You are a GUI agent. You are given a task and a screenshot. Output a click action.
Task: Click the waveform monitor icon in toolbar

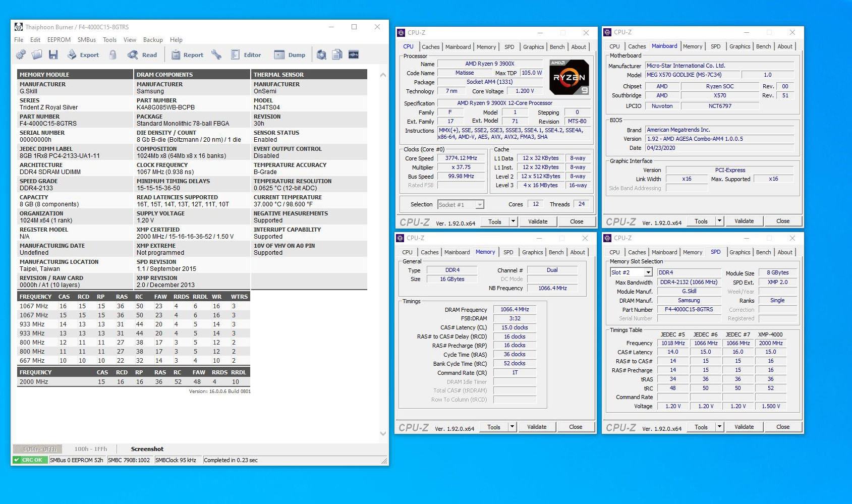[x=354, y=54]
